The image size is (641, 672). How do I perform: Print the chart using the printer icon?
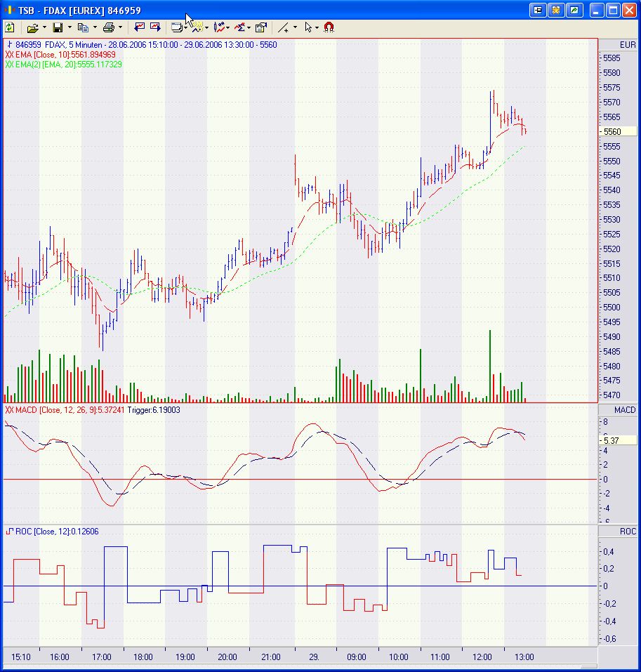(x=109, y=28)
